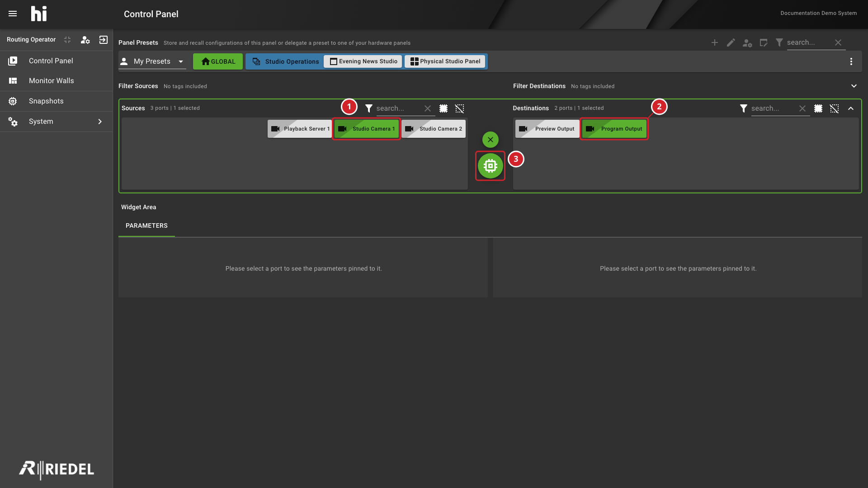Focus the Sources search field

tap(399, 108)
